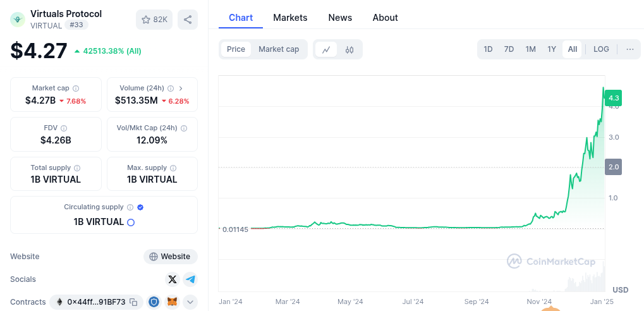Click the Market cap info icon
The width and height of the screenshot is (644, 311).
(x=76, y=88)
